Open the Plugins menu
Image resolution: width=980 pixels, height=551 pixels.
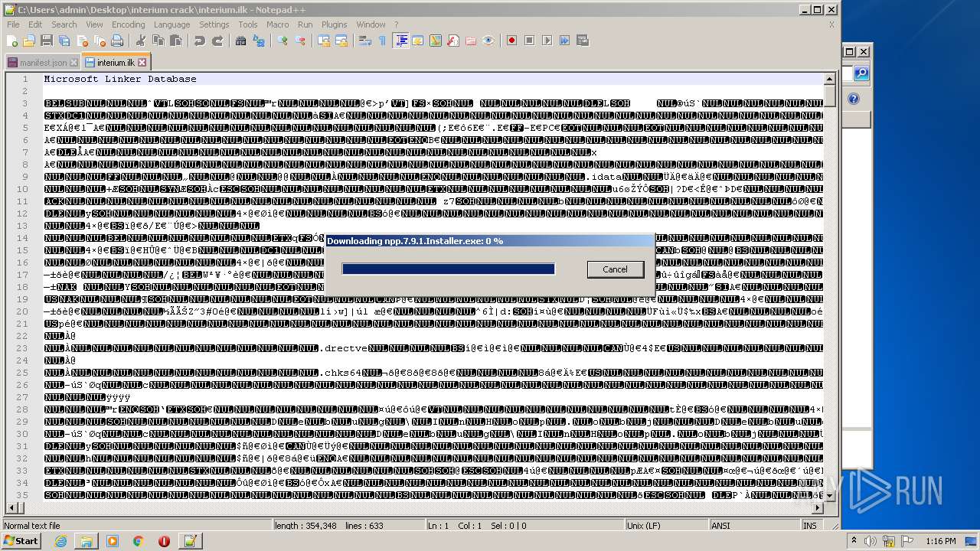[x=334, y=24]
